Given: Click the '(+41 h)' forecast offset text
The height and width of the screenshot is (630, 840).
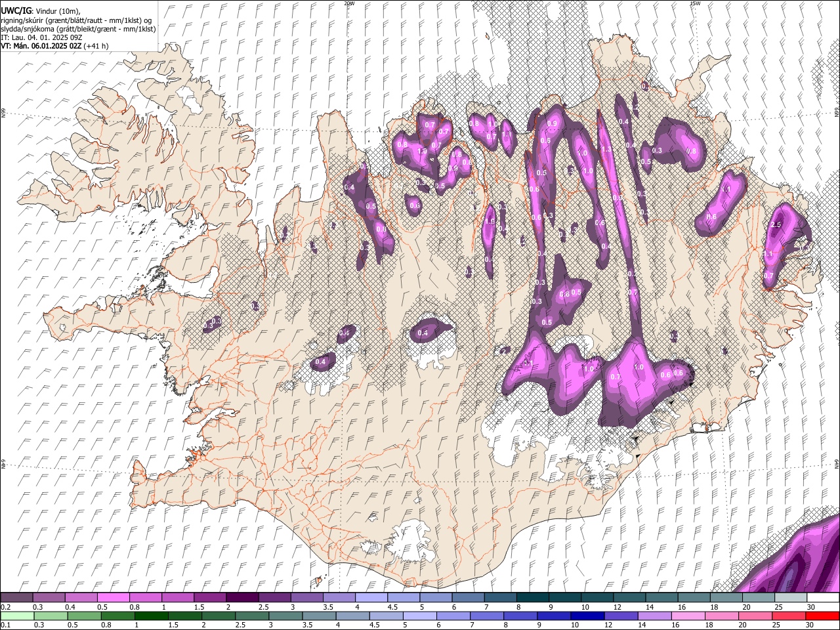Looking at the screenshot, I should 96,46.
